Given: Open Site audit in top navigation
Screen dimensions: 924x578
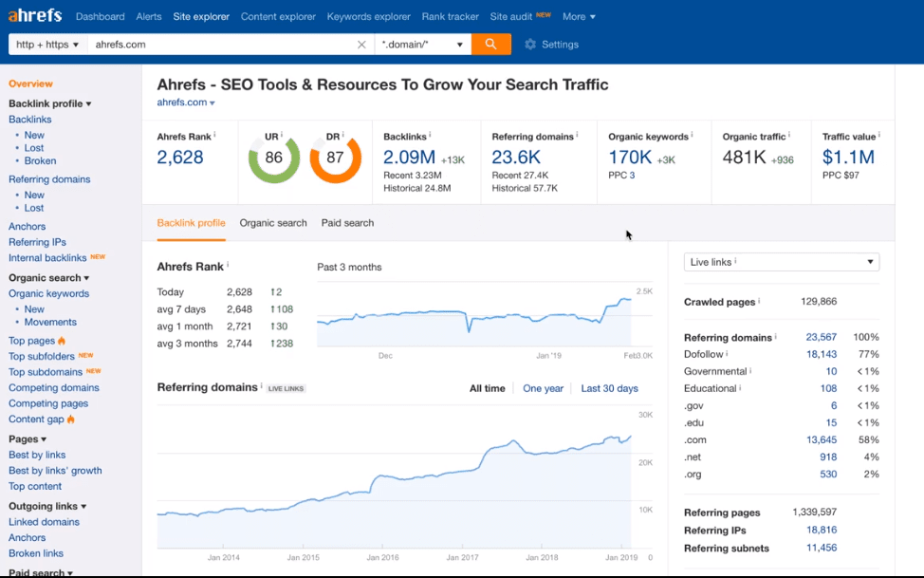Looking at the screenshot, I should pyautogui.click(x=511, y=16).
